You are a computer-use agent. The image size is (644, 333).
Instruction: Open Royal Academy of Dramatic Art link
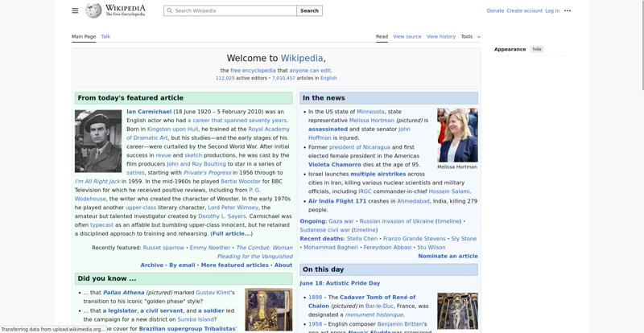pos(208,134)
